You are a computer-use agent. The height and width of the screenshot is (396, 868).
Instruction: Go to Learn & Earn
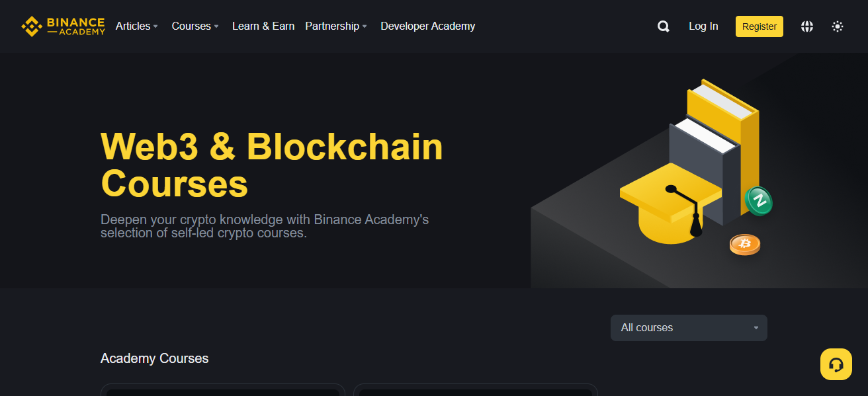coord(263,26)
